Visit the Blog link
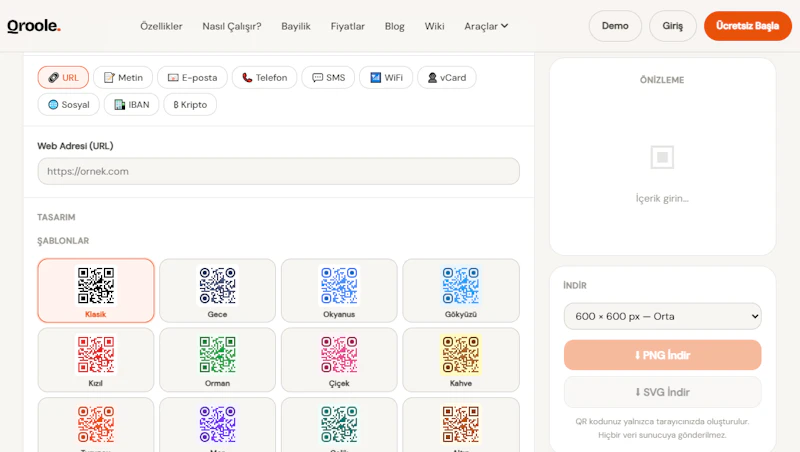The height and width of the screenshot is (452, 800). pos(394,26)
